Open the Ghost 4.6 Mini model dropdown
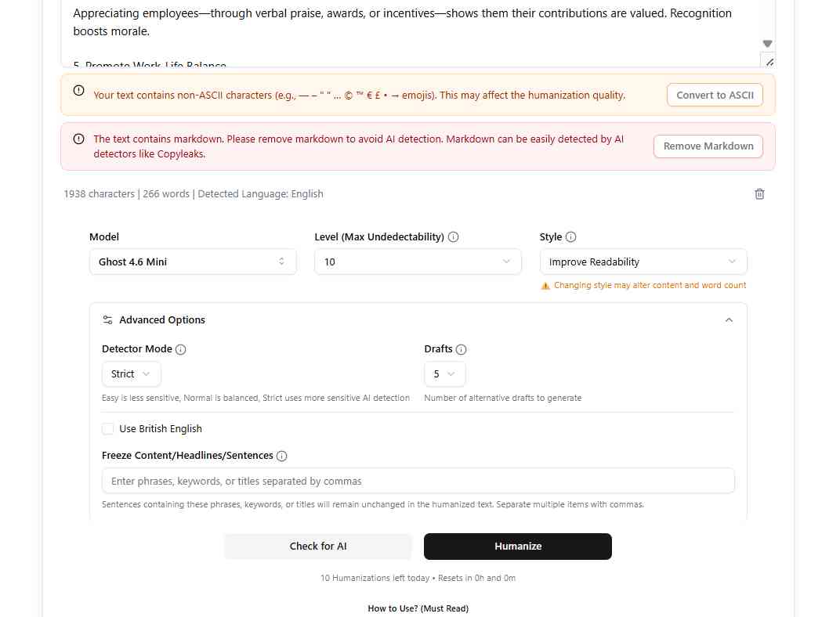This screenshot has height=617, width=840. 193,262
